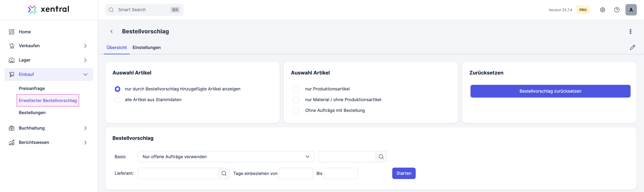Viewport: 644px width, 192px height.
Task: Open Bestellungen in the sidebar
Action: (x=32, y=113)
